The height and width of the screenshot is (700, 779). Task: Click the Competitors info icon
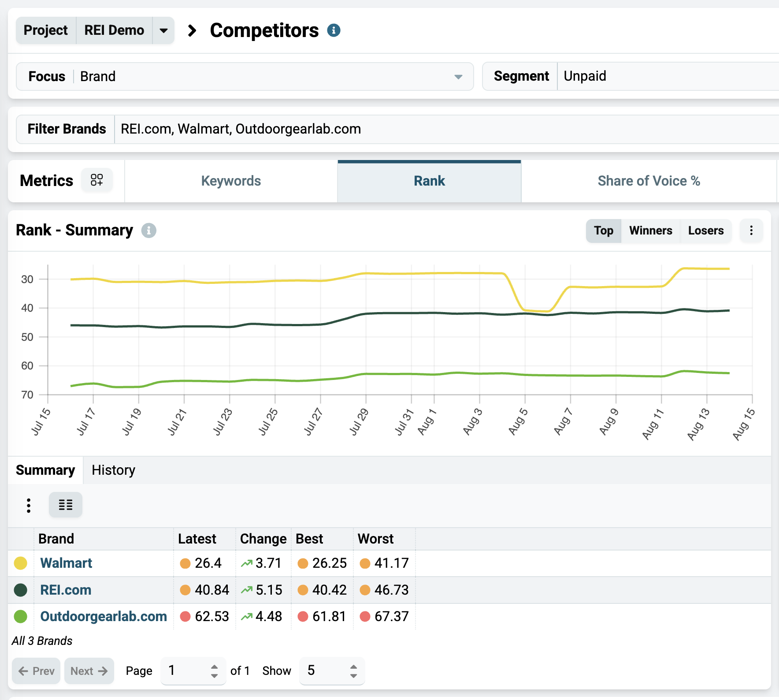coord(334,30)
